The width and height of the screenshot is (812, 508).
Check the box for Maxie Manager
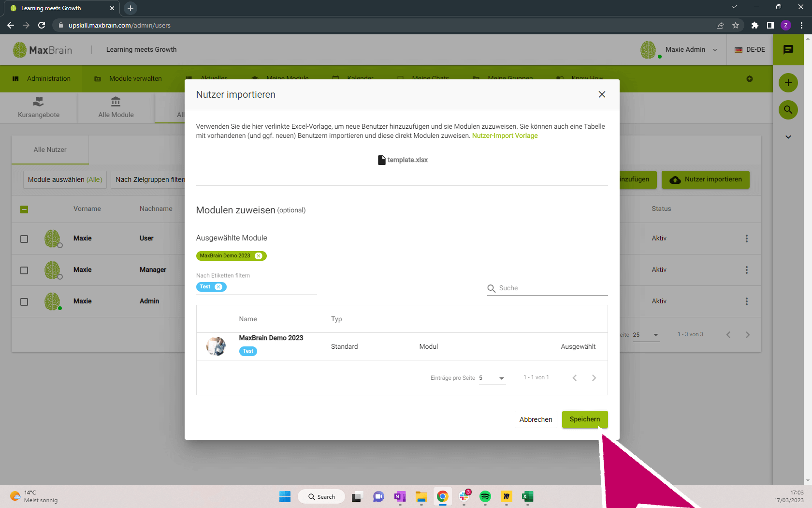(24, 270)
